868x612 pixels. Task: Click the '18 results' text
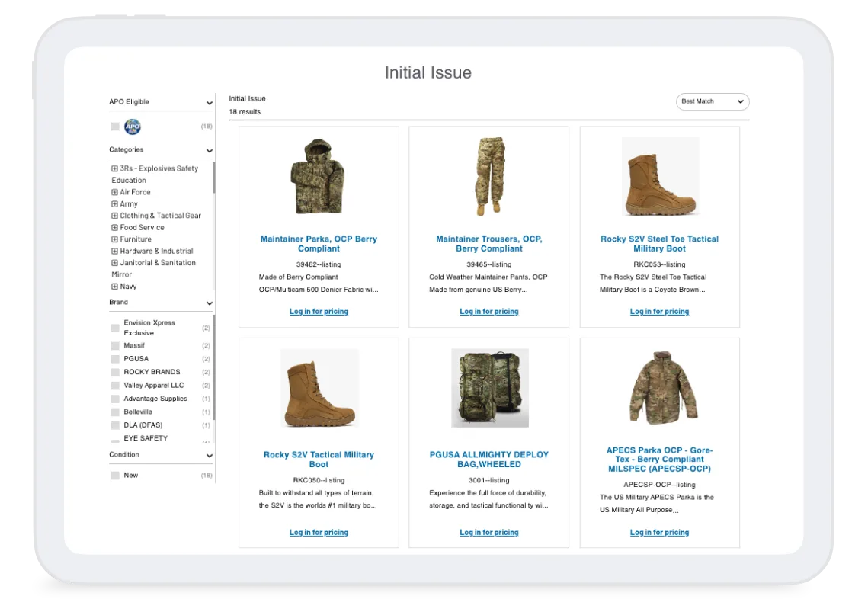[x=245, y=112]
